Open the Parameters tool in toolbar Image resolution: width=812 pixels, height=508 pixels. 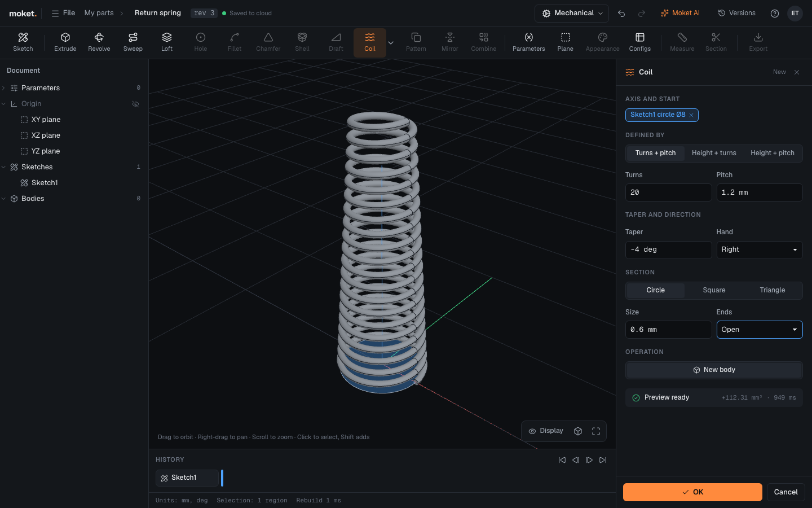529,42
